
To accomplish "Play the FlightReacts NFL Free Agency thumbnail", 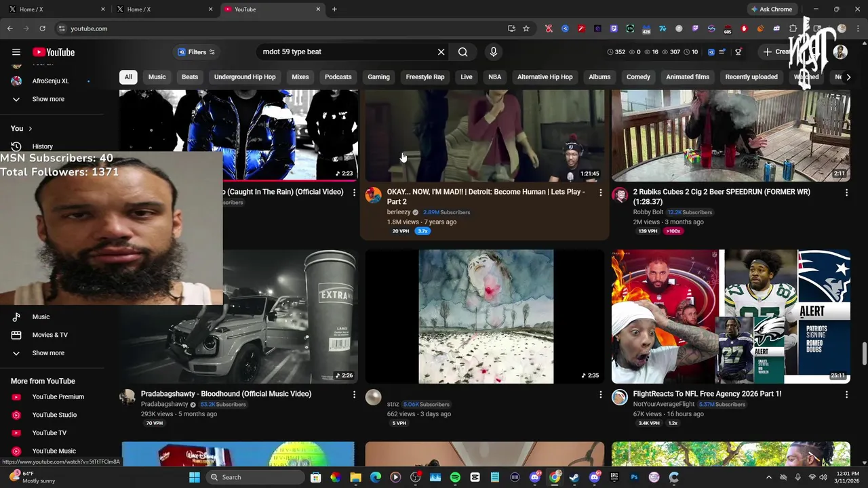I will 731,317.
